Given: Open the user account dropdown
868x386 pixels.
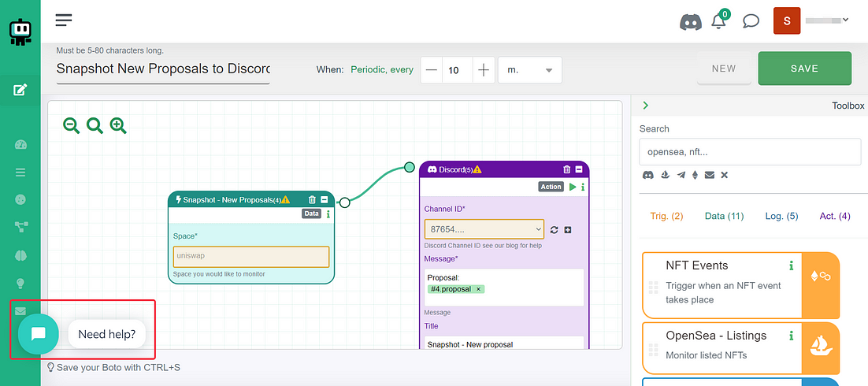Looking at the screenshot, I should click(827, 20).
